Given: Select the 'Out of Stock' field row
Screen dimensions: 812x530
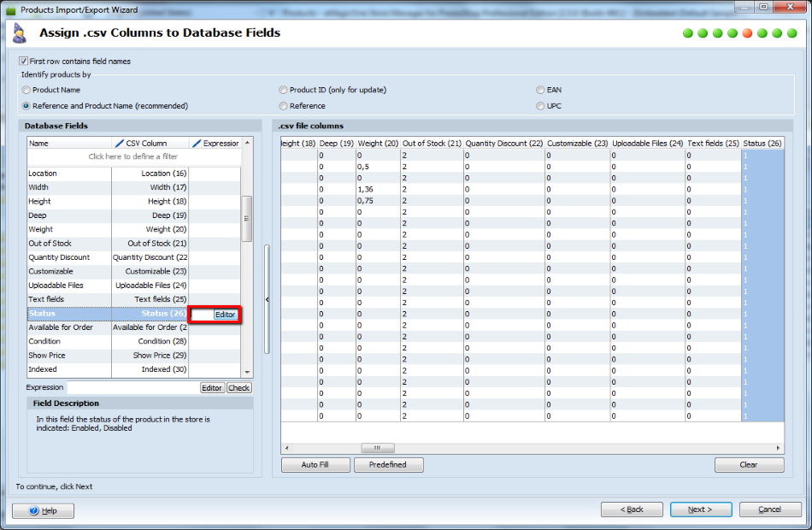Looking at the screenshot, I should point(133,244).
